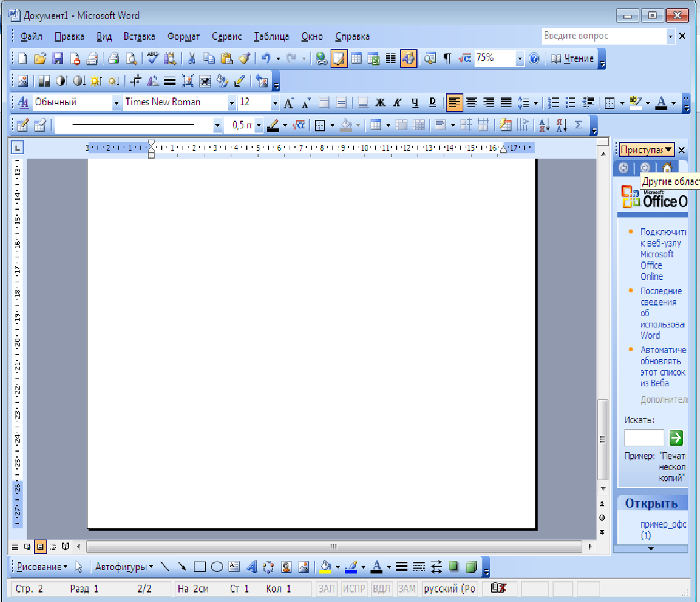Insert a table from the toolbar
Viewport: 700px width, 602px height.
(356, 58)
